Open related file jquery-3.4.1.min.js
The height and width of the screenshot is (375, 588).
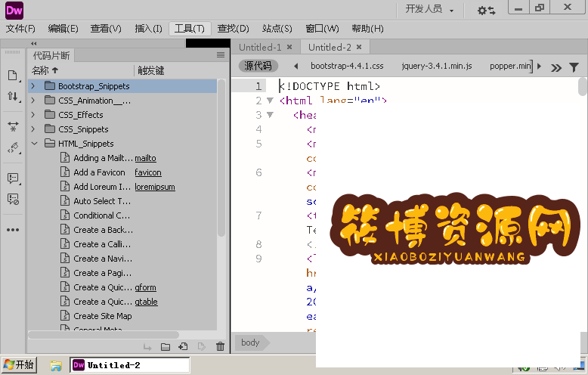click(437, 66)
